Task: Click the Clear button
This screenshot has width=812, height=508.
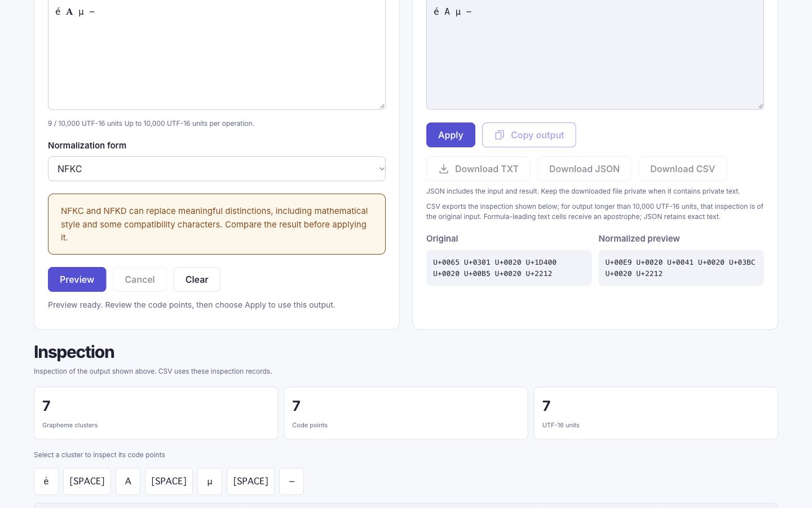Action: click(x=197, y=279)
